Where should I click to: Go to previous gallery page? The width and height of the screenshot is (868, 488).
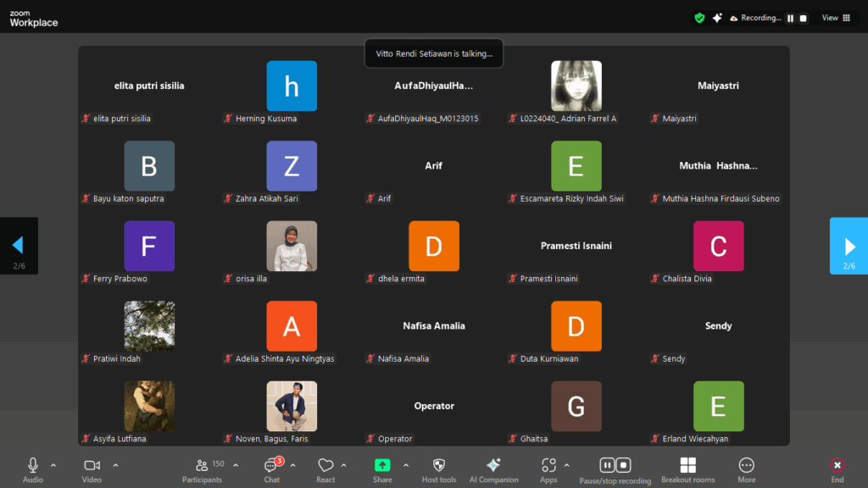(19, 246)
